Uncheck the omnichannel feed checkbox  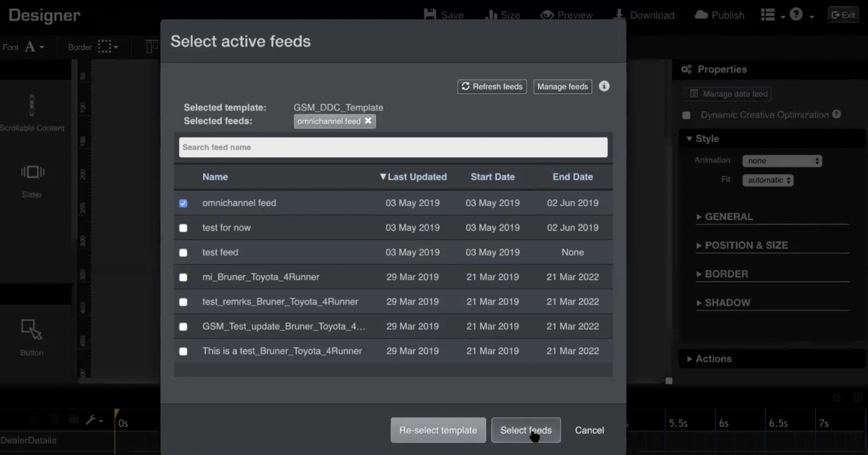click(183, 203)
